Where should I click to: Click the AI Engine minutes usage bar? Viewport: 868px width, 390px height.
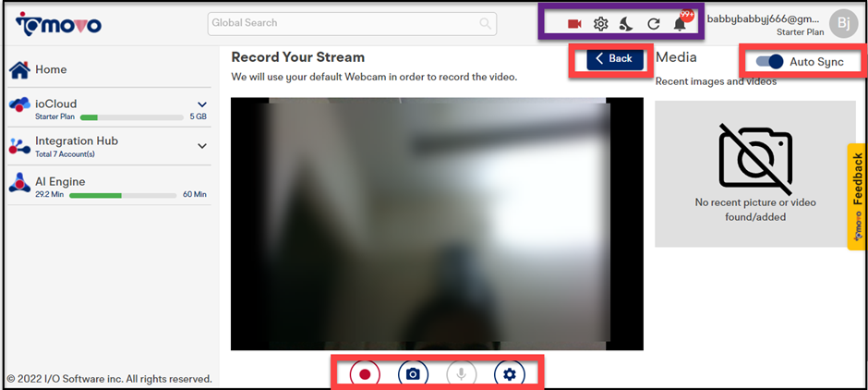tap(122, 196)
